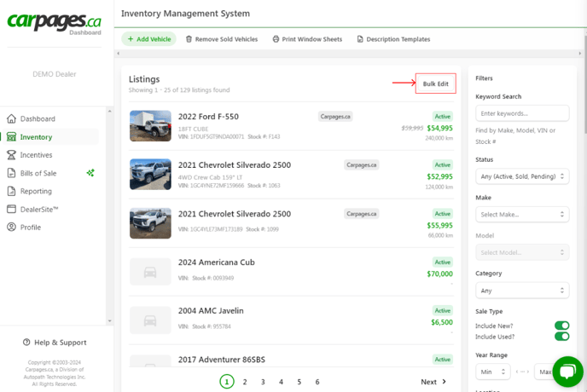Toggle the Include New switch
Screen dimensions: 587x392
coord(562,326)
